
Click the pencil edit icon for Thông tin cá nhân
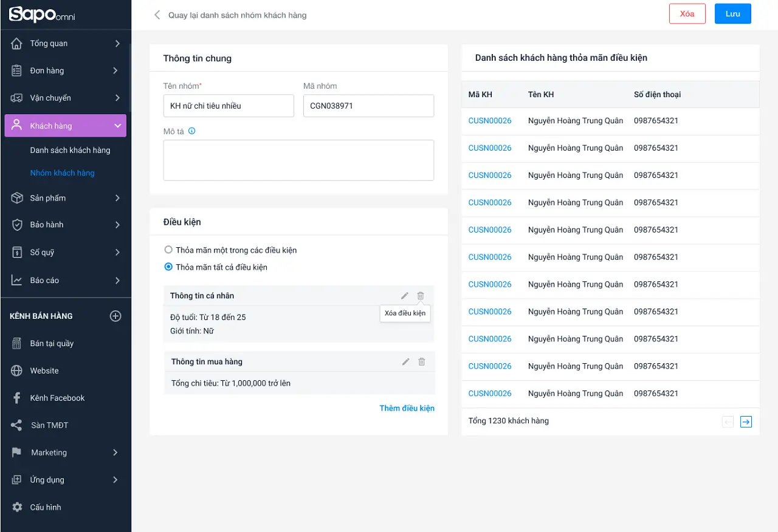click(405, 296)
